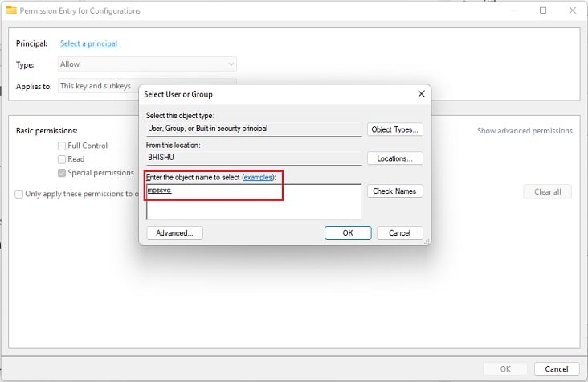
Task: Click in the object name text box
Action: pyautogui.click(x=254, y=201)
